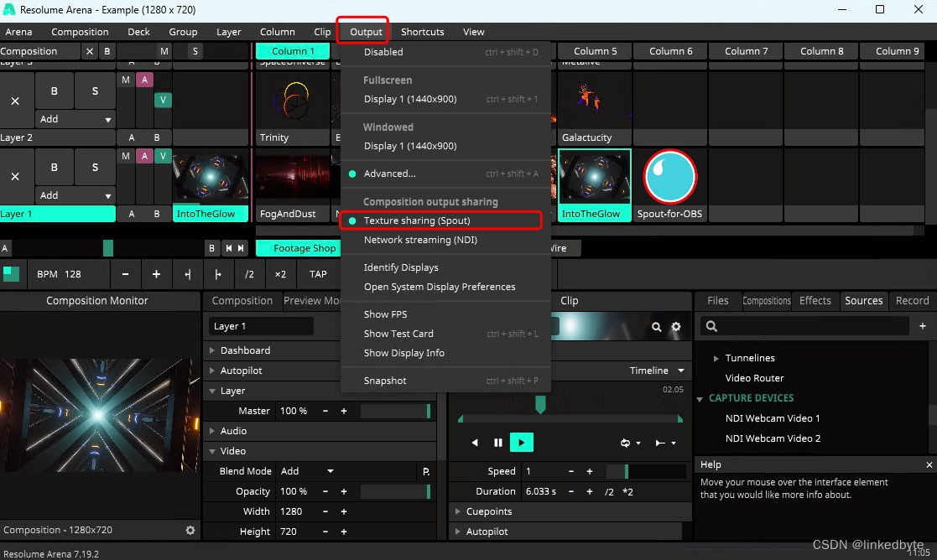Open the loop mode dropdown in transport
The height and width of the screenshot is (560, 937).
point(630,443)
